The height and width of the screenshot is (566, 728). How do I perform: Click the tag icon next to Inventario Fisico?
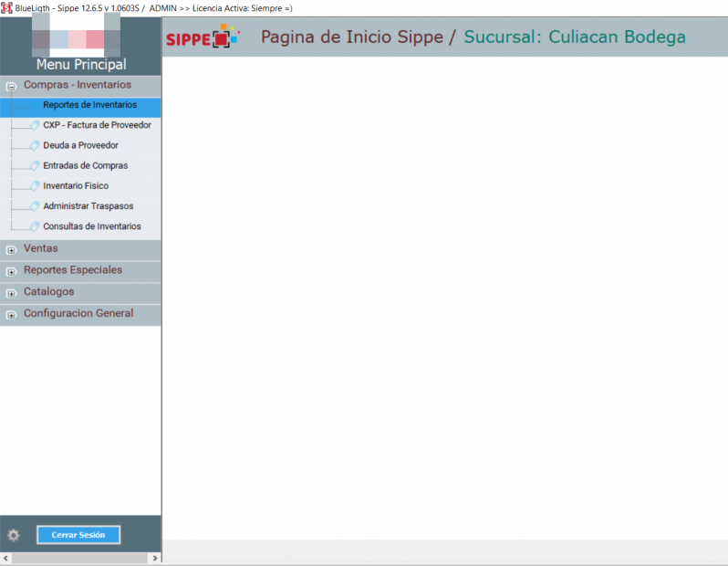pyautogui.click(x=35, y=185)
